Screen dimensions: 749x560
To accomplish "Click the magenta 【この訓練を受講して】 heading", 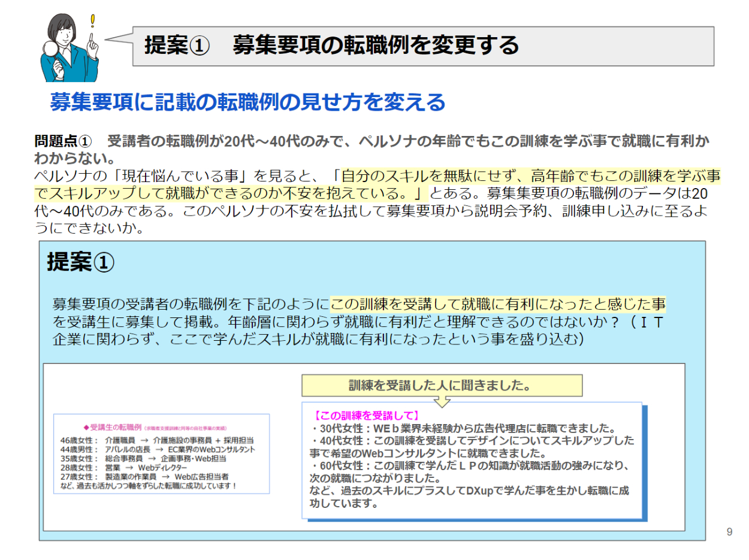I will coord(366,415).
